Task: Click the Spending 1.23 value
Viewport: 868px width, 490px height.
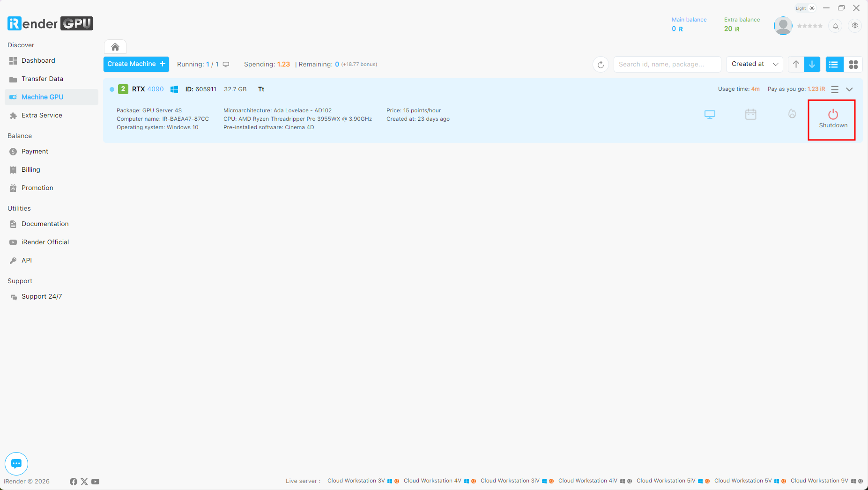Action: (x=283, y=65)
